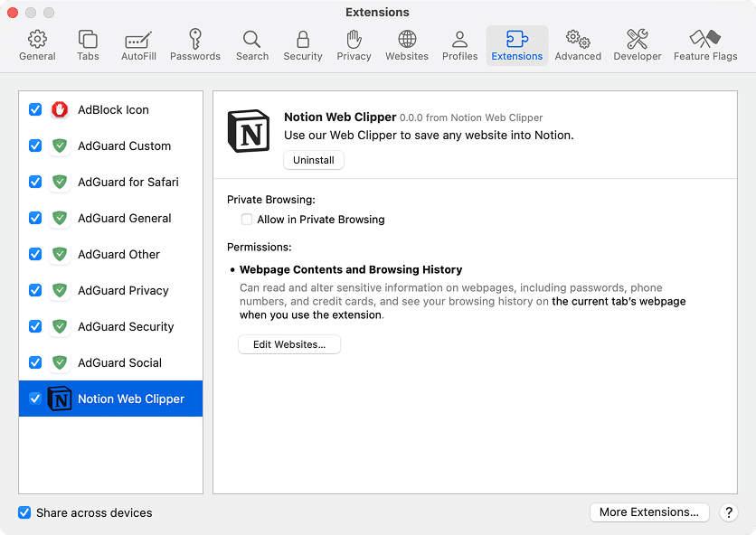Click the Notion icon in the sidebar list
This screenshot has height=535, width=756.
point(60,399)
